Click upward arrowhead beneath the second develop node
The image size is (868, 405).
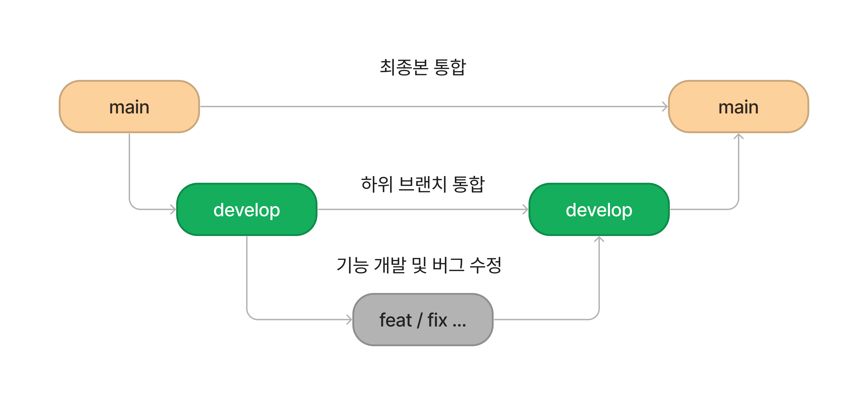599,239
